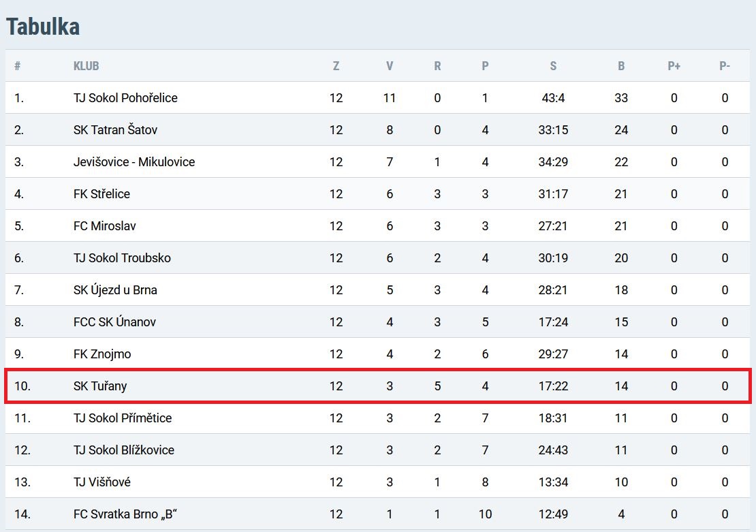Select SK Tatran Šatov team name

[x=115, y=129]
